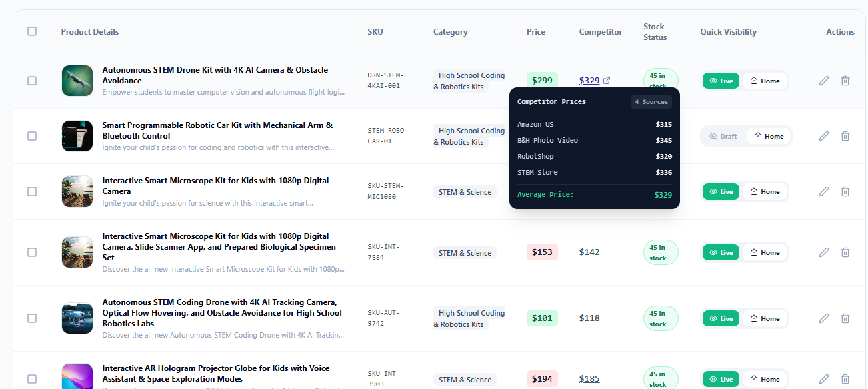Check the SKU-STEM-MIC1080 microscope row
This screenshot has height=389, width=868.
[32, 191]
